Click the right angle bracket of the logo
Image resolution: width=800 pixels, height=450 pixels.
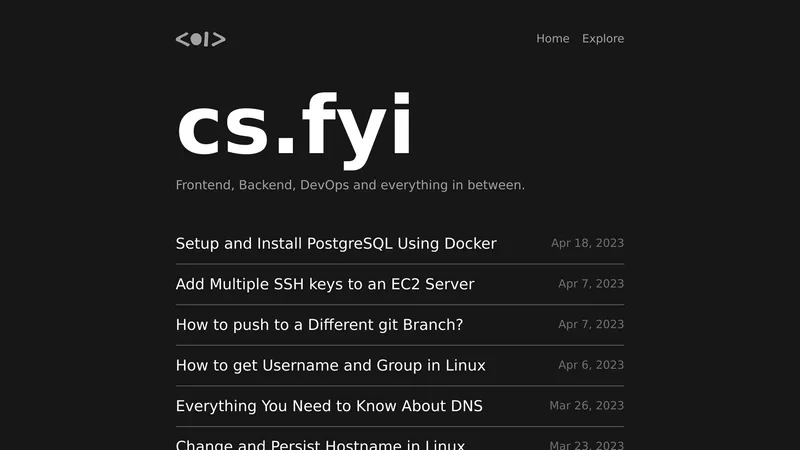coord(219,39)
